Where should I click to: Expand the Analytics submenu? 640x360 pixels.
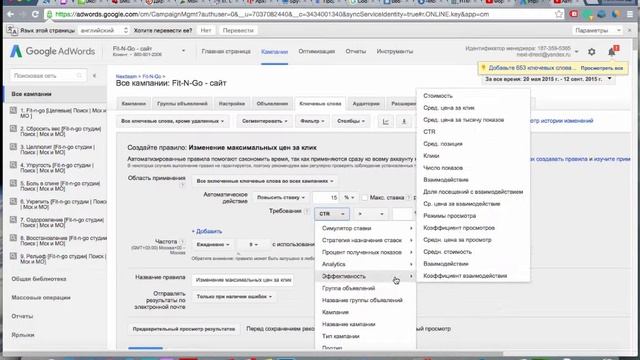tap(366, 264)
